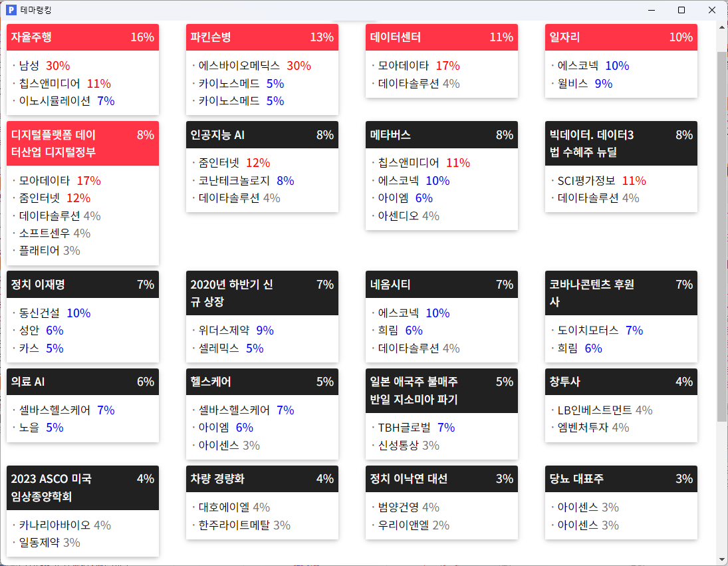Open the 네옴시티 theme header

pyautogui.click(x=441, y=284)
